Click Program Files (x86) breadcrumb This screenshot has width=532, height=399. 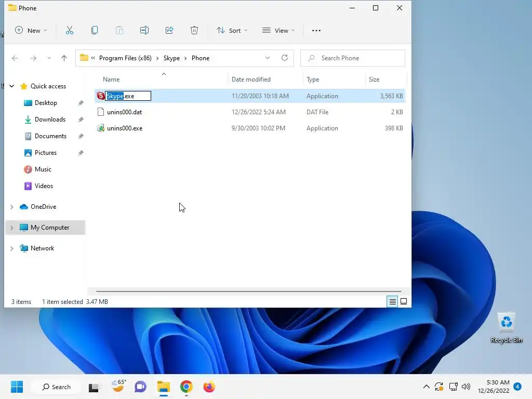click(x=125, y=58)
